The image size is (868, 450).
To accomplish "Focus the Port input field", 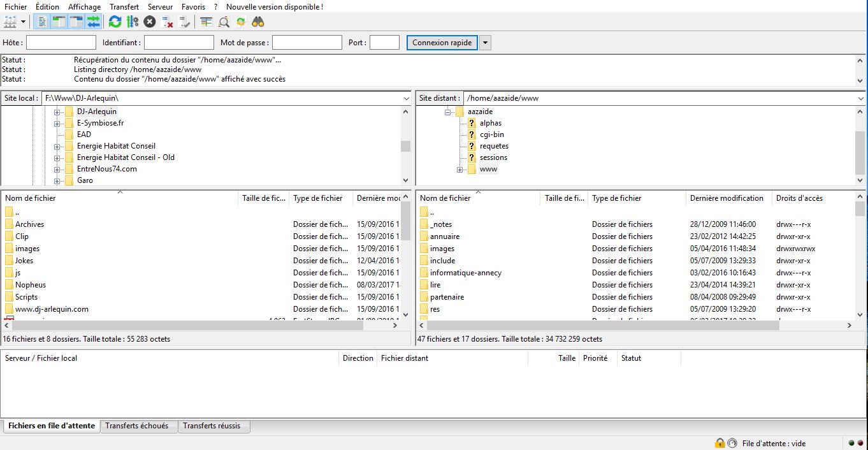I will pos(384,43).
